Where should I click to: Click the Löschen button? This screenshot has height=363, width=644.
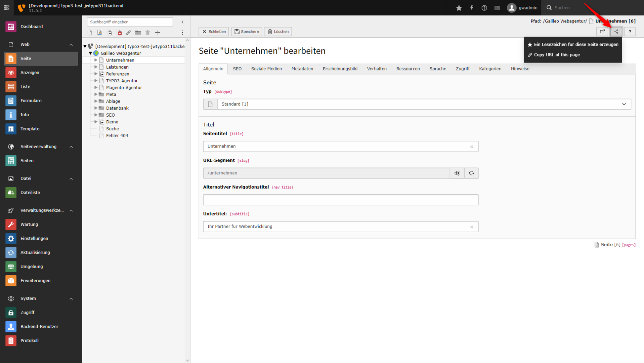coord(278,32)
